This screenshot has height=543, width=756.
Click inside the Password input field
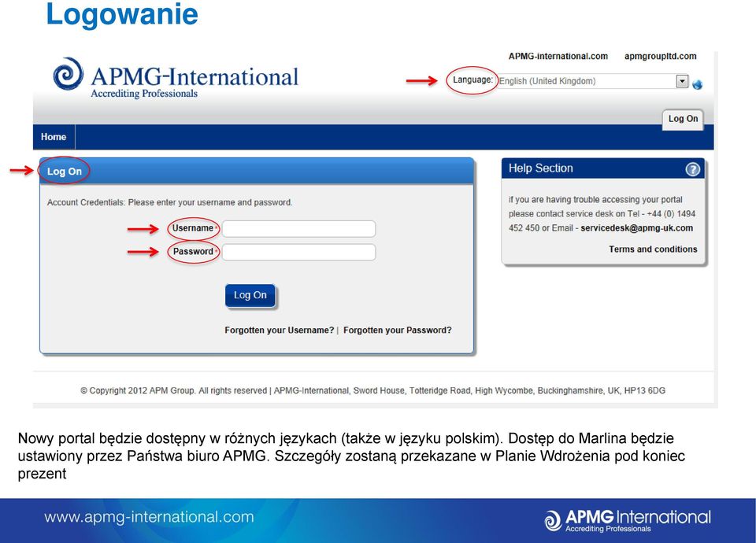299,252
